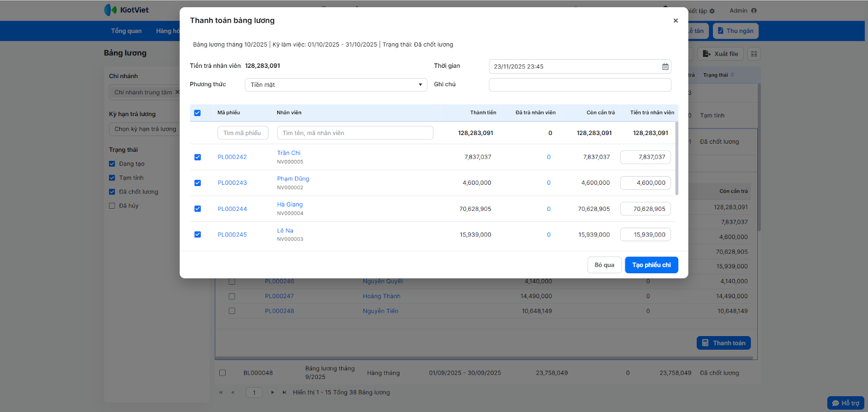This screenshot has width=868, height=412.
Task: Click the dialog's vertical scrollbar
Action: click(x=676, y=158)
